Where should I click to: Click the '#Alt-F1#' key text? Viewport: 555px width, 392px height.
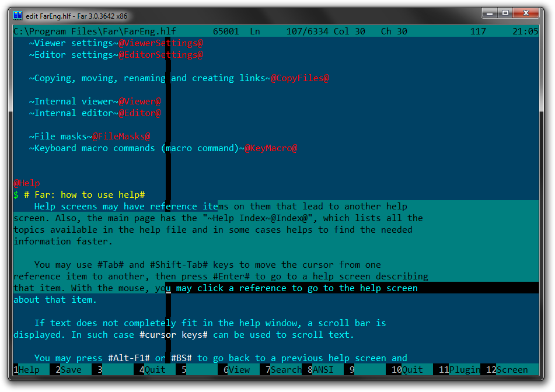pyautogui.click(x=129, y=358)
